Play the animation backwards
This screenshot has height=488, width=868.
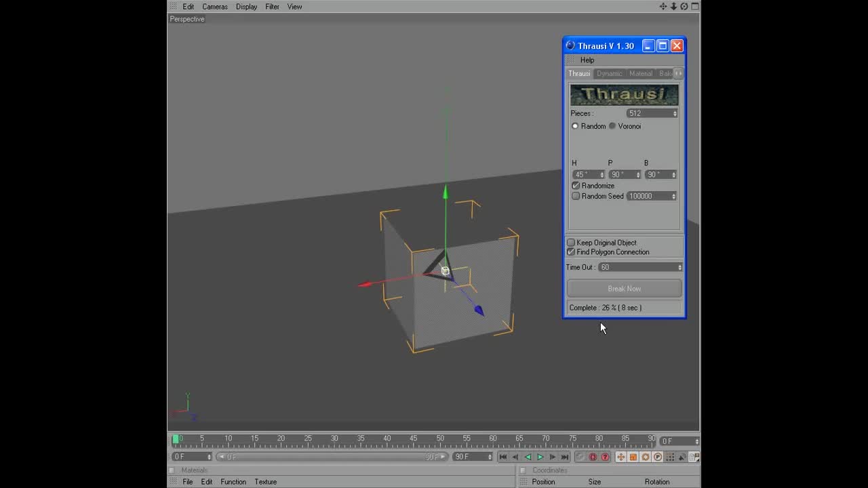click(x=528, y=457)
